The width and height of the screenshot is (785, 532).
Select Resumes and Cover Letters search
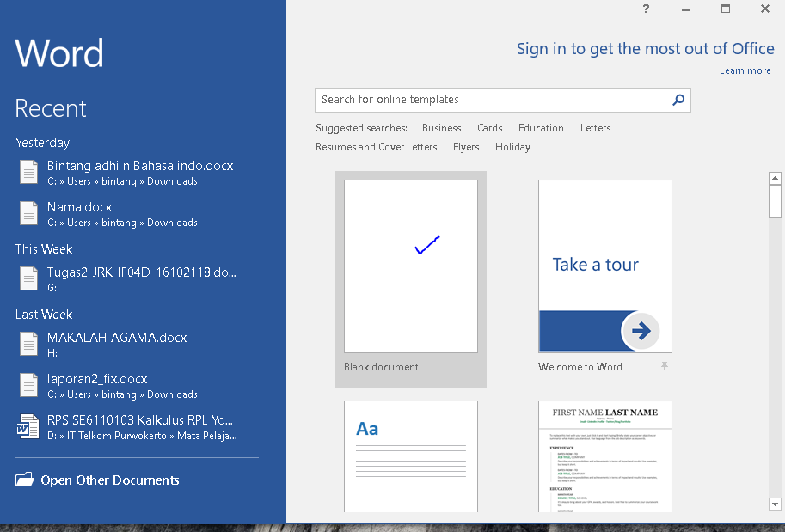[376, 147]
